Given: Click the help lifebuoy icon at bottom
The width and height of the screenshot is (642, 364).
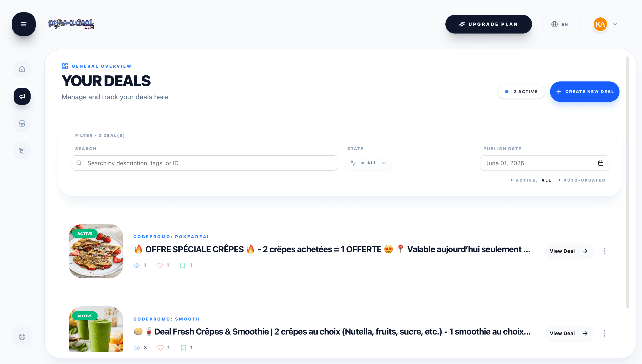Looking at the screenshot, I should pyautogui.click(x=22, y=336).
